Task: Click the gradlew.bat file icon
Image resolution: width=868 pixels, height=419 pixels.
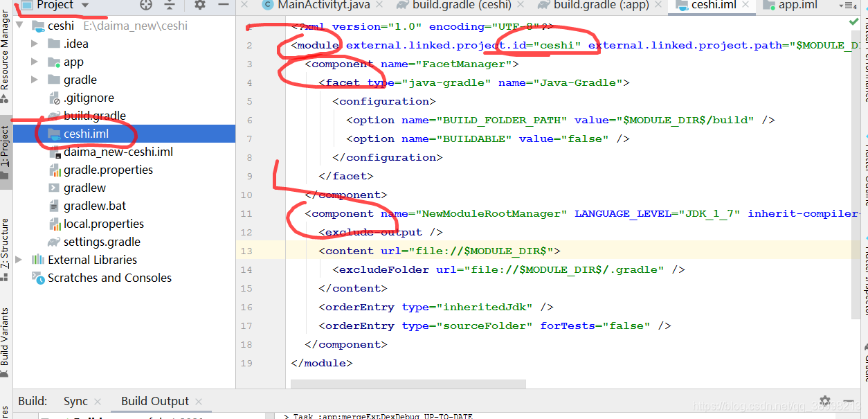Action: (54, 206)
